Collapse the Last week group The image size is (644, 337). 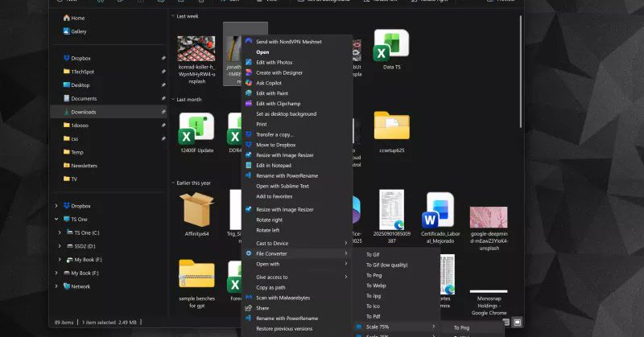coord(173,16)
